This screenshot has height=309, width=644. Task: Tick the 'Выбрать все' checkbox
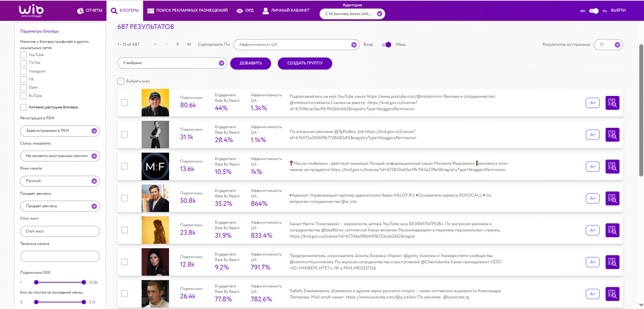click(121, 81)
